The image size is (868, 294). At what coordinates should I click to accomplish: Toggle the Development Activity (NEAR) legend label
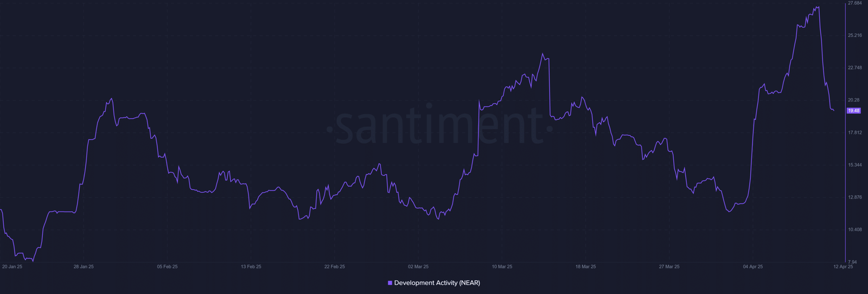click(437, 283)
